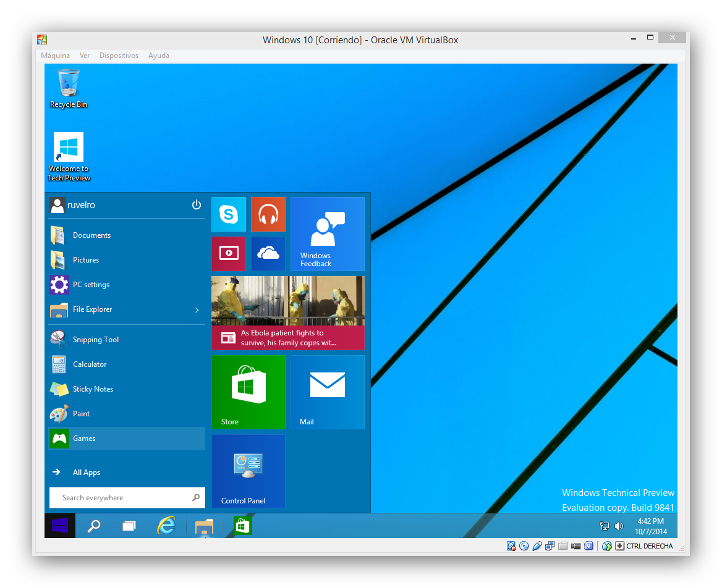The width and height of the screenshot is (722, 588).
Task: Open the Dispositivos menu
Action: coord(119,56)
